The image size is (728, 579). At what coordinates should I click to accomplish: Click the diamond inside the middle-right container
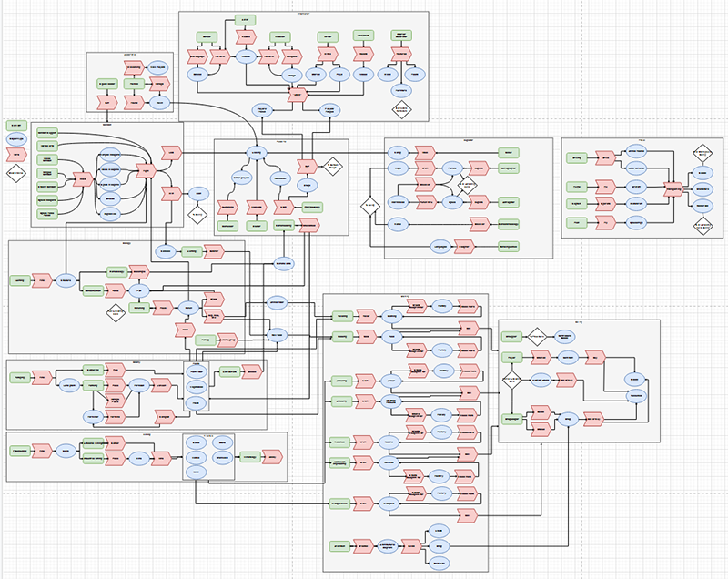click(468, 185)
